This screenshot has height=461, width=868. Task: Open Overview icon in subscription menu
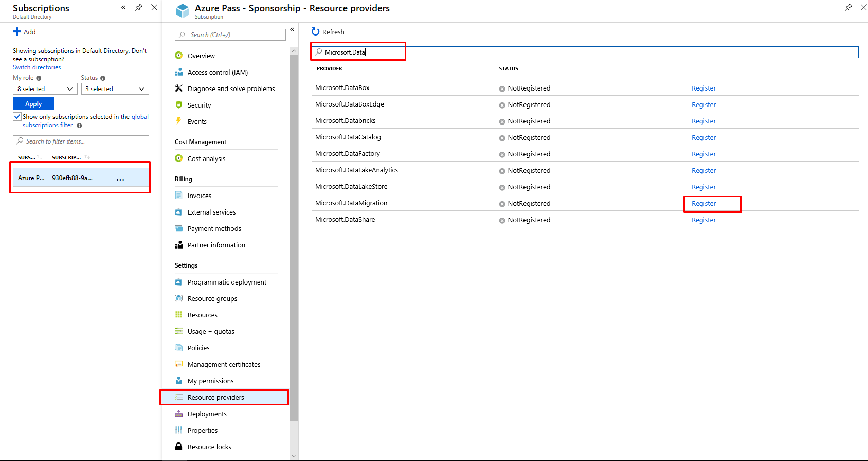tap(178, 56)
